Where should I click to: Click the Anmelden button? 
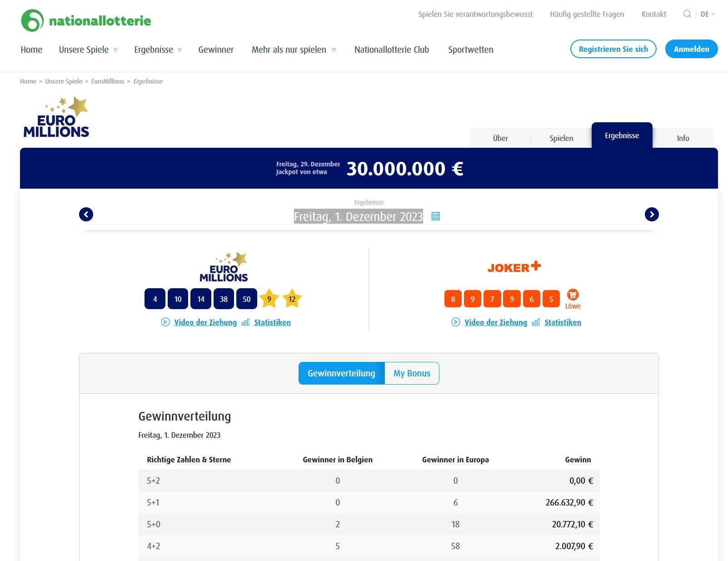click(x=691, y=49)
